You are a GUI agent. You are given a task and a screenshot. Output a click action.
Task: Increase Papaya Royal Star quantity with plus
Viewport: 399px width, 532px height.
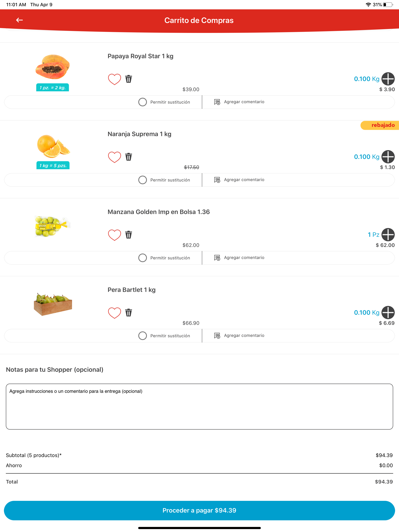point(388,79)
